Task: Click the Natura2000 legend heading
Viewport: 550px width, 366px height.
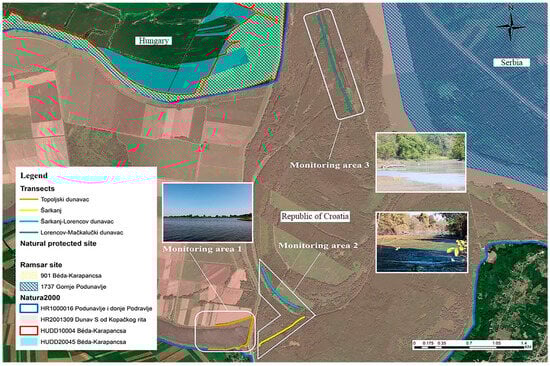Action: (40, 298)
